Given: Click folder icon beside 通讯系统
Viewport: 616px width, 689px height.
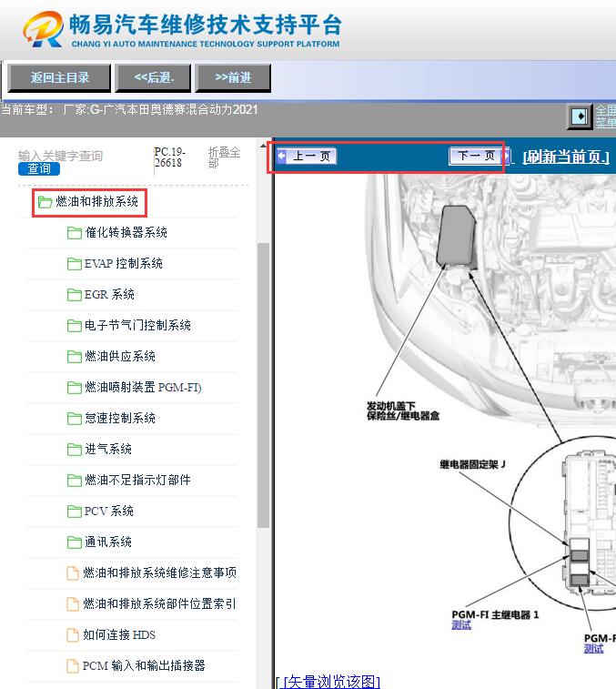Looking at the screenshot, I should click(75, 542).
